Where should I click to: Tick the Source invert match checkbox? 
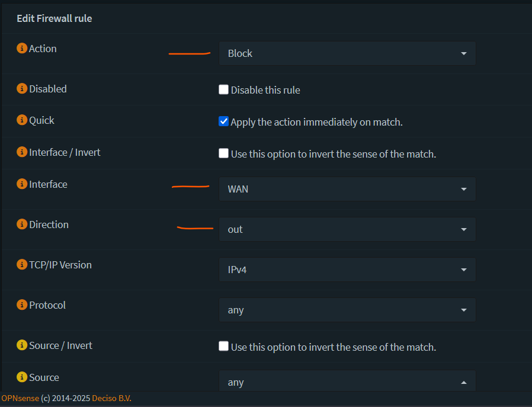[223, 347]
